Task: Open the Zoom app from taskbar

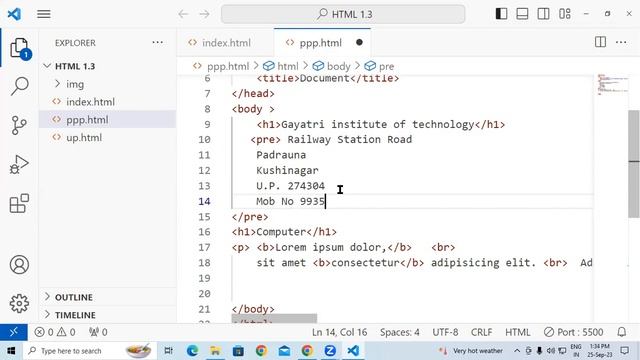Action: [330, 351]
